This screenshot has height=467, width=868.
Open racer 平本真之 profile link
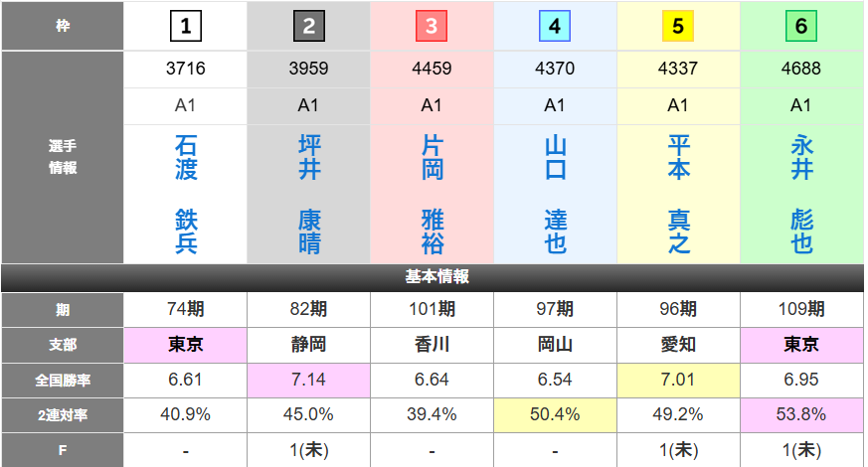[678, 195]
